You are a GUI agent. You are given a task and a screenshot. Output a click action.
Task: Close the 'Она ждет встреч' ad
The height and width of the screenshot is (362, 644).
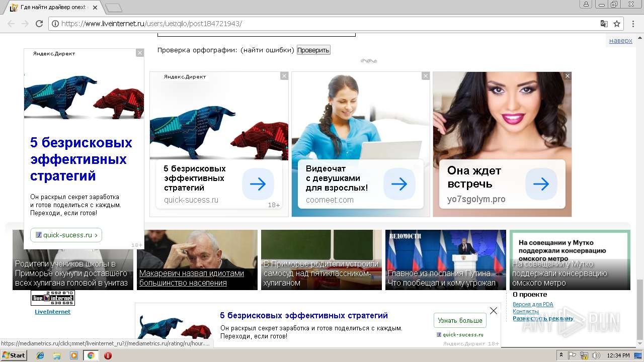[568, 76]
